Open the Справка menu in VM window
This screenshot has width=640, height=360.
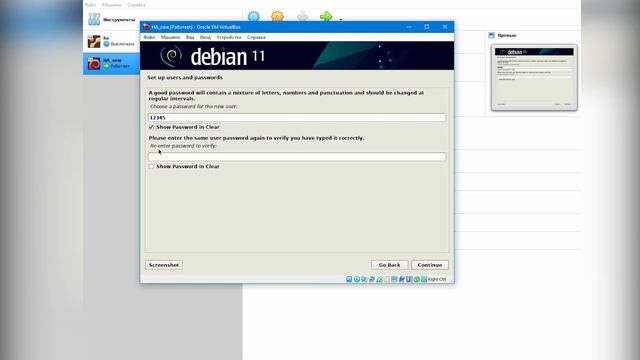pos(256,37)
